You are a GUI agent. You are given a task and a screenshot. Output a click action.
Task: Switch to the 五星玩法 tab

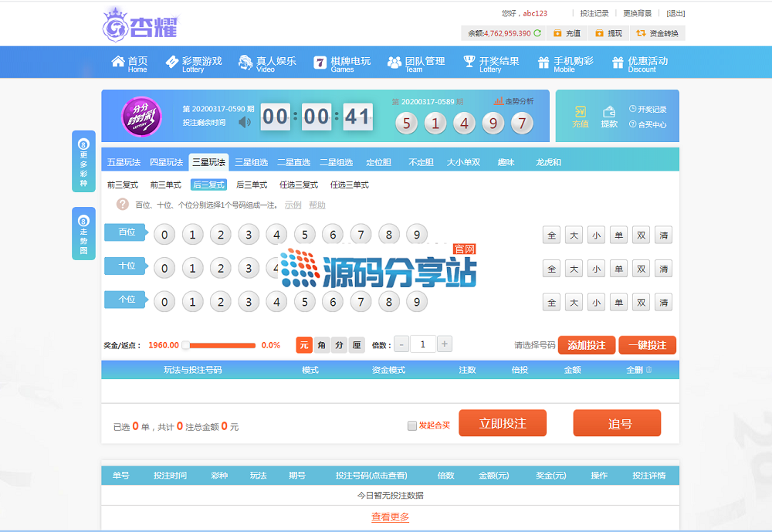(x=124, y=162)
